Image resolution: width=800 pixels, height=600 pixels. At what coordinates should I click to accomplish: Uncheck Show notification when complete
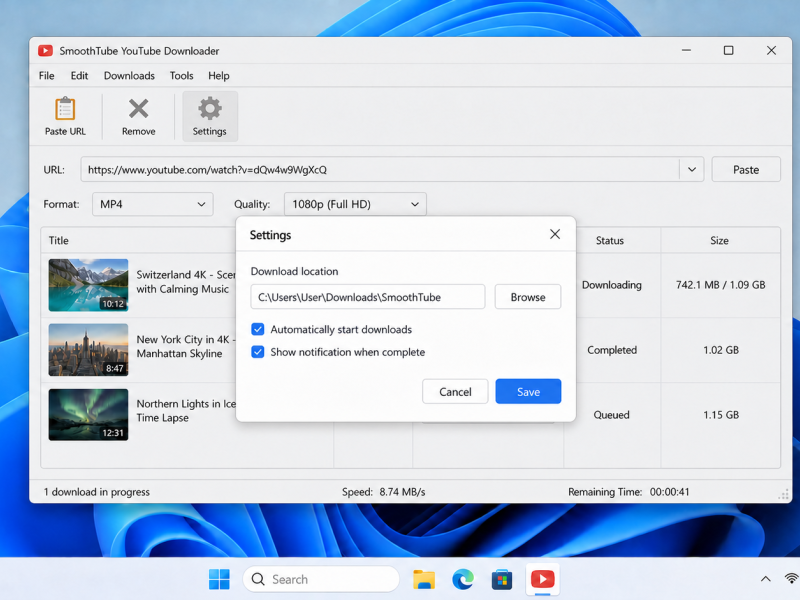tap(258, 352)
